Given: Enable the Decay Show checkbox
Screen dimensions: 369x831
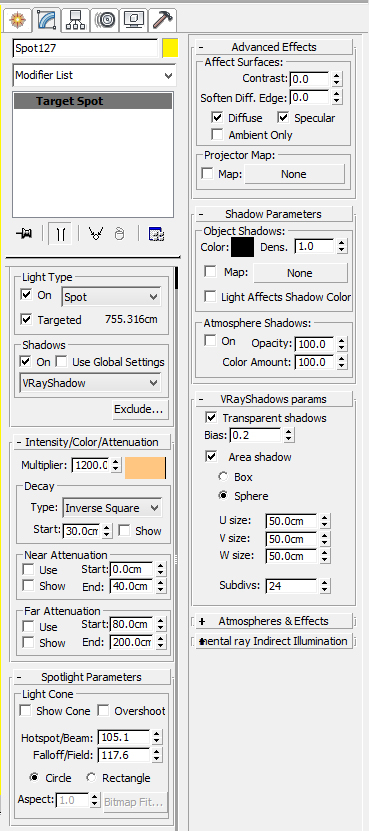Looking at the screenshot, I should pos(124,531).
